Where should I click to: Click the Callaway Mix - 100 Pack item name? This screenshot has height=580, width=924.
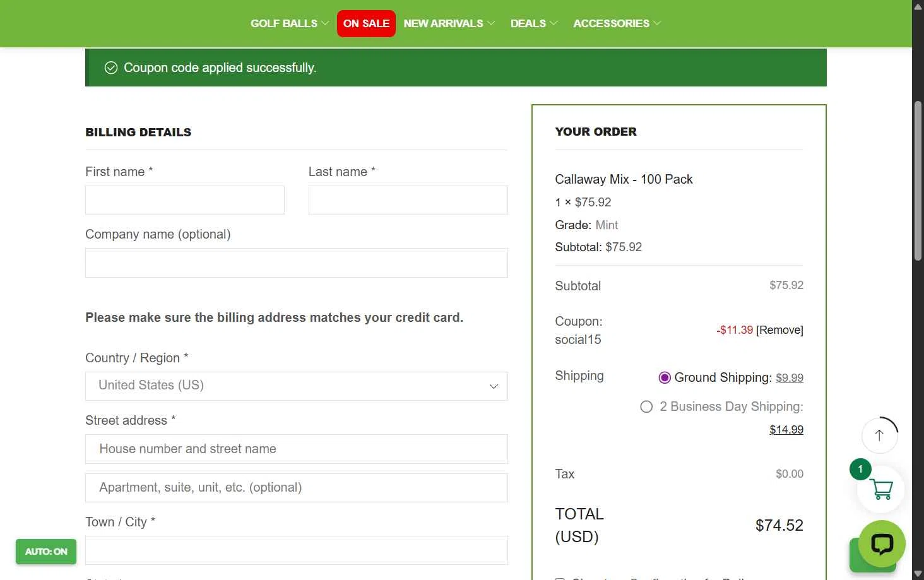624,179
